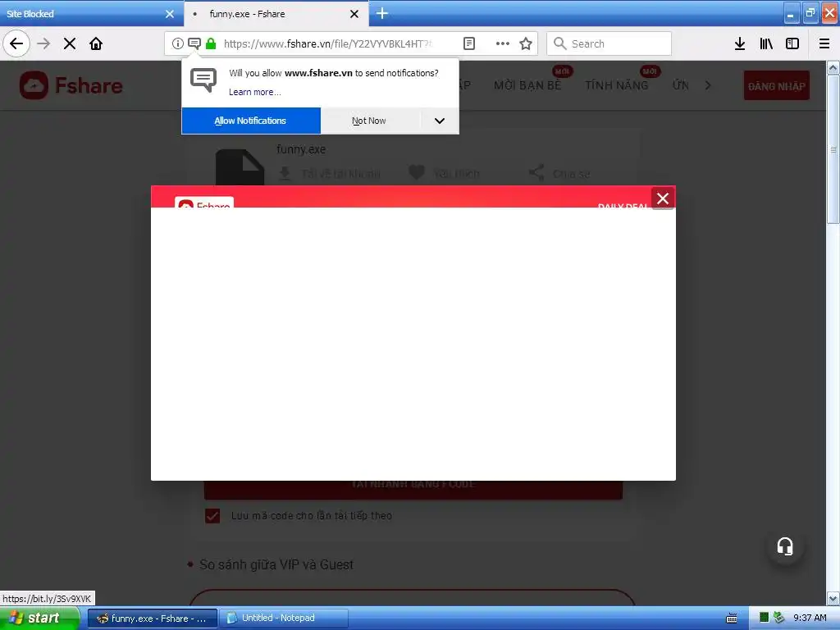Open Learn more link in notification prompt
Viewport: 840px width, 630px height.
(254, 92)
